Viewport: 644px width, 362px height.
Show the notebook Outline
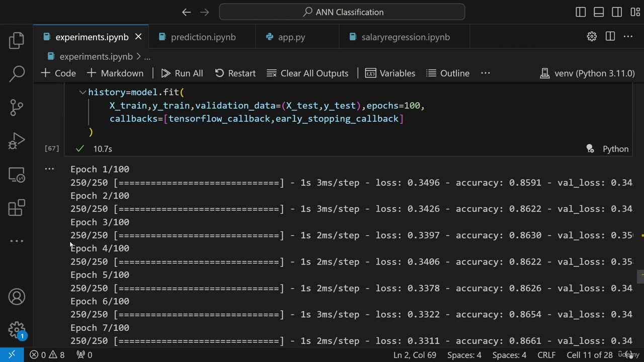(448, 73)
